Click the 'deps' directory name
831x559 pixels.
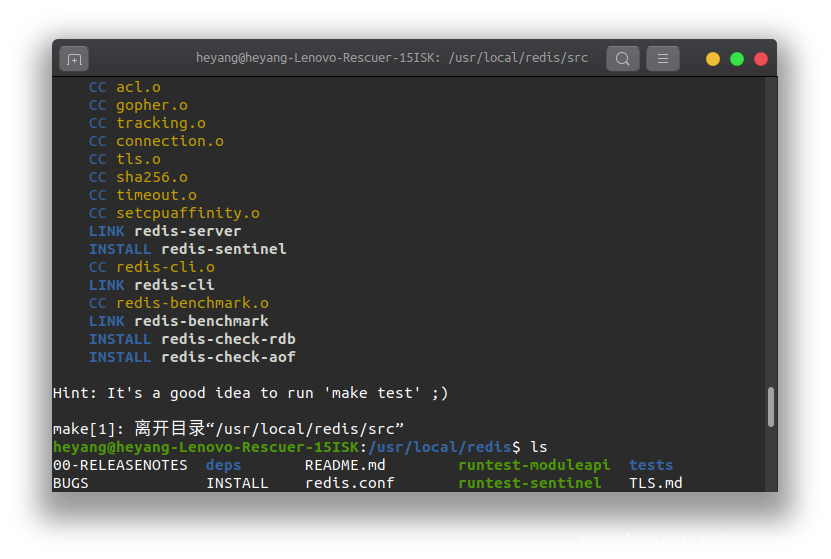[x=224, y=465]
